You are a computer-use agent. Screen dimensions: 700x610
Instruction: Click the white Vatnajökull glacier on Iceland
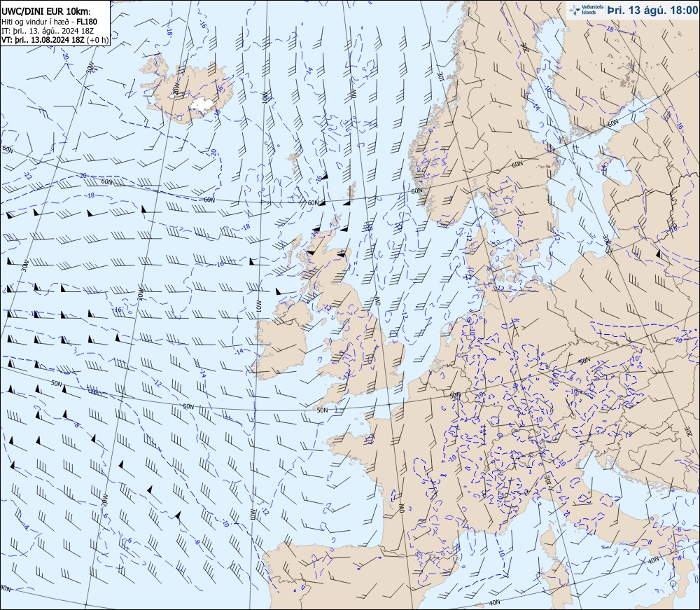pyautogui.click(x=204, y=105)
